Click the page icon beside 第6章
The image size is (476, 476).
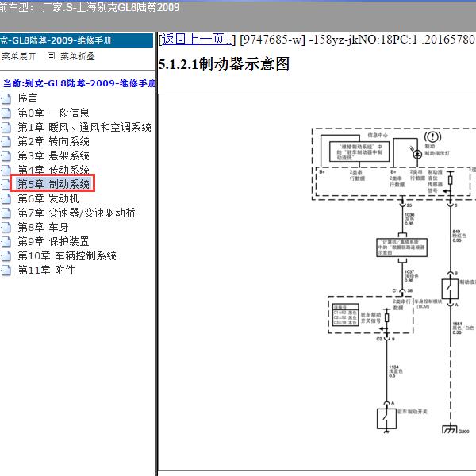click(6, 199)
